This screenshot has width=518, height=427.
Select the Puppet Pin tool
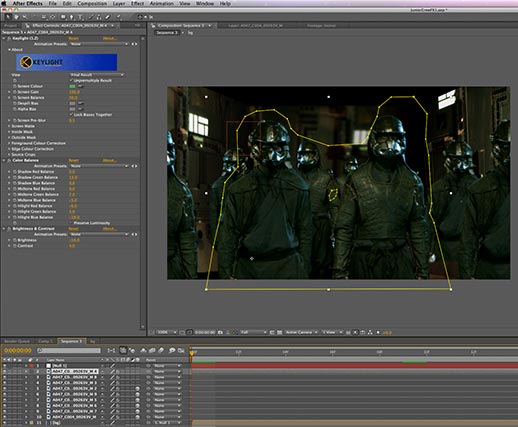(118, 17)
